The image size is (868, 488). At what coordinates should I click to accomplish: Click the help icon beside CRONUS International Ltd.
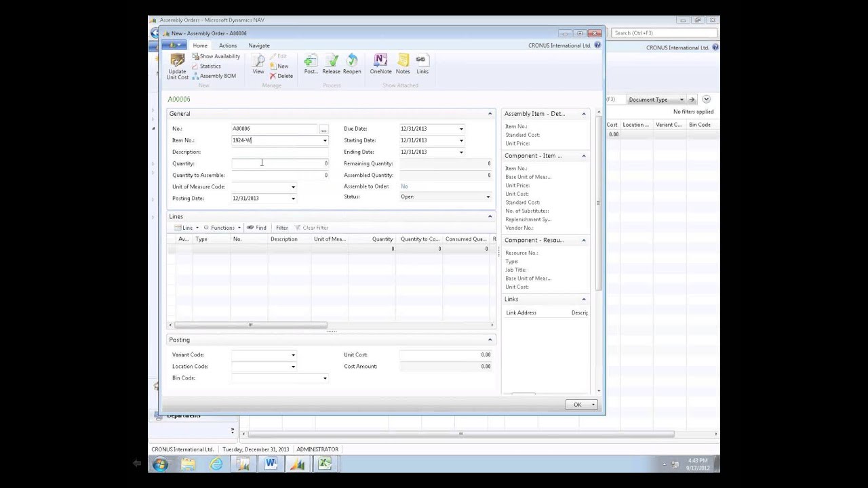[x=597, y=45]
